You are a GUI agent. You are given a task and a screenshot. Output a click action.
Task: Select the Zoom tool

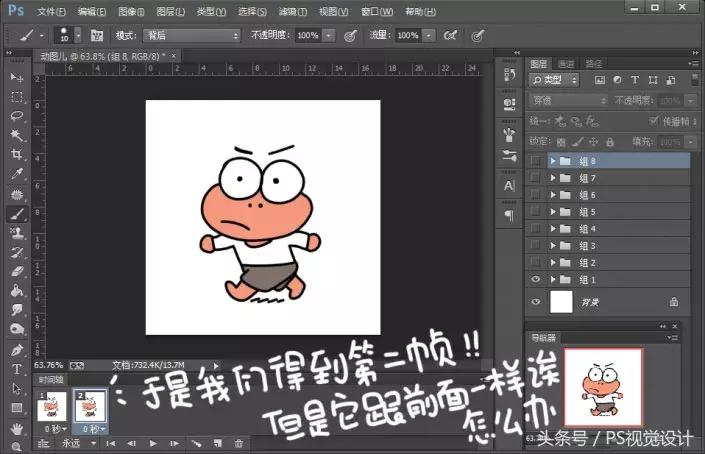point(17,446)
